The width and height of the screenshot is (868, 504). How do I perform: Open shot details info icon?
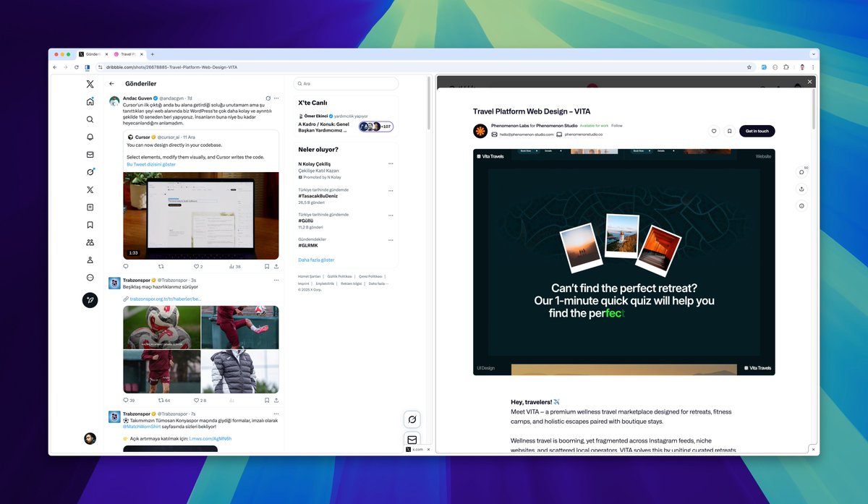(x=801, y=206)
